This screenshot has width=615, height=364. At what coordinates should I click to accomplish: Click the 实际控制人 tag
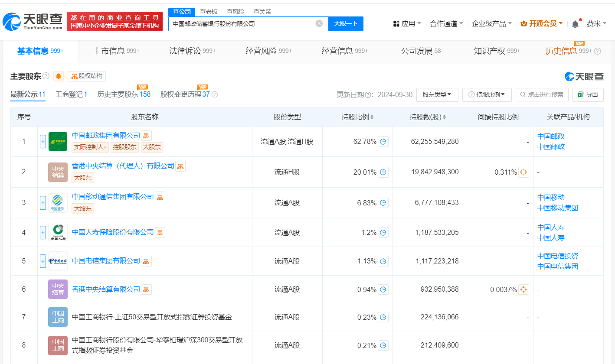90,147
